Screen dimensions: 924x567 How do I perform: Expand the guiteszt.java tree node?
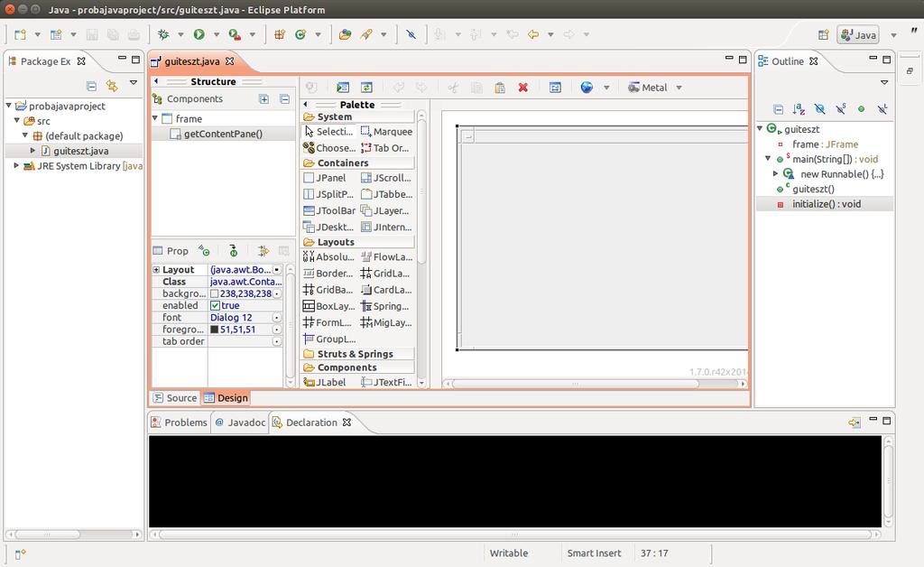(33, 150)
